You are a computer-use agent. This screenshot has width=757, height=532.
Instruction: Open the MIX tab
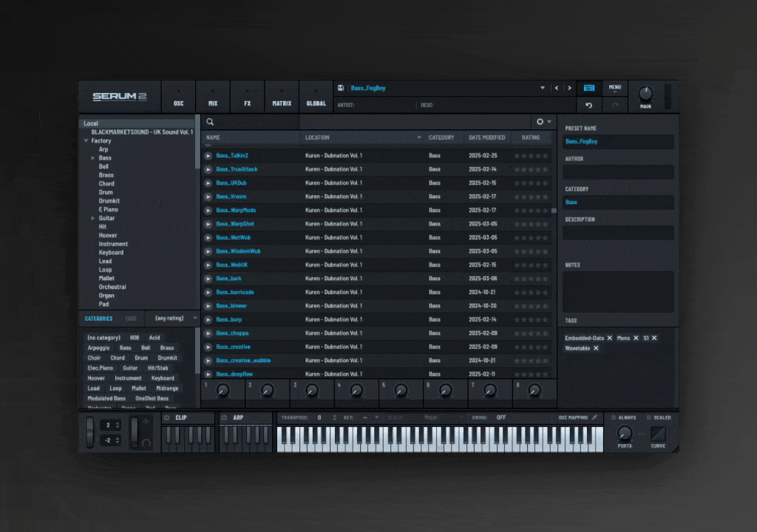213,97
